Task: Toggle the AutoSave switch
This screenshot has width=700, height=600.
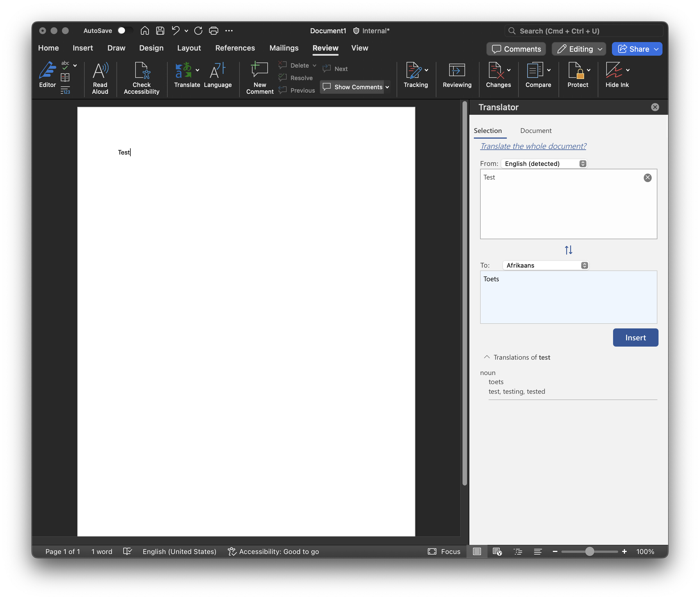Action: [x=124, y=31]
